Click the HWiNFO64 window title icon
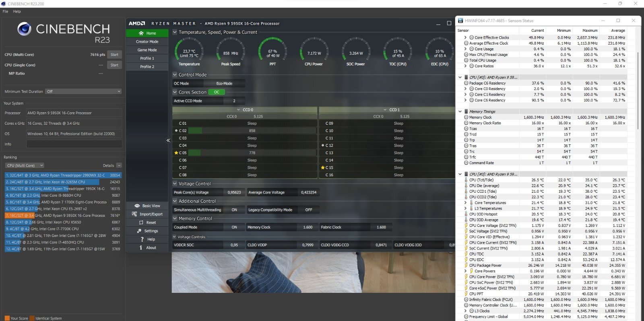This screenshot has height=321, width=644. point(460,21)
